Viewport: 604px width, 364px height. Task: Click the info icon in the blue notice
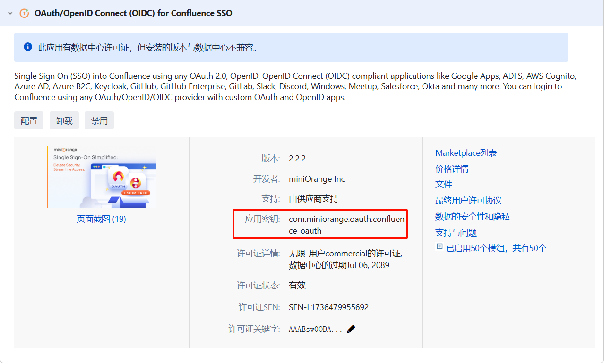point(28,47)
